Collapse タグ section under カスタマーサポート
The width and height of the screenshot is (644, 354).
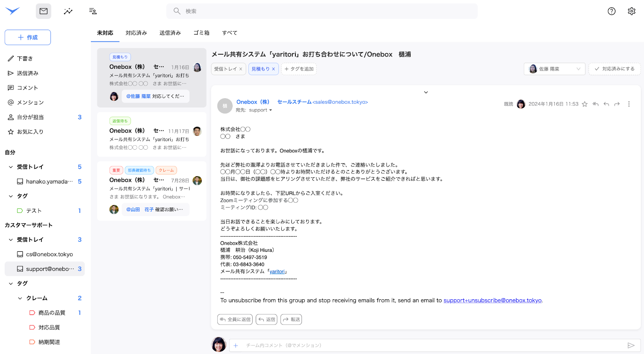11,284
